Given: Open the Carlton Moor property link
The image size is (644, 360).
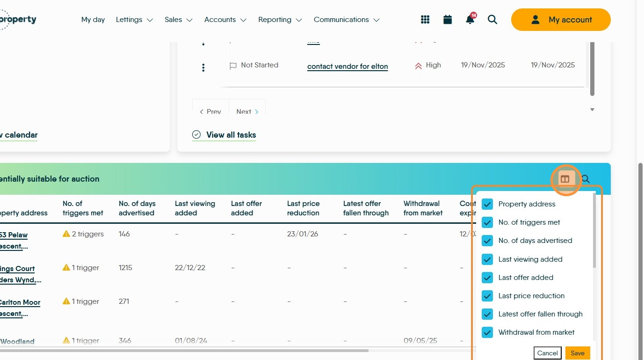Looking at the screenshot, I should tap(20, 308).
